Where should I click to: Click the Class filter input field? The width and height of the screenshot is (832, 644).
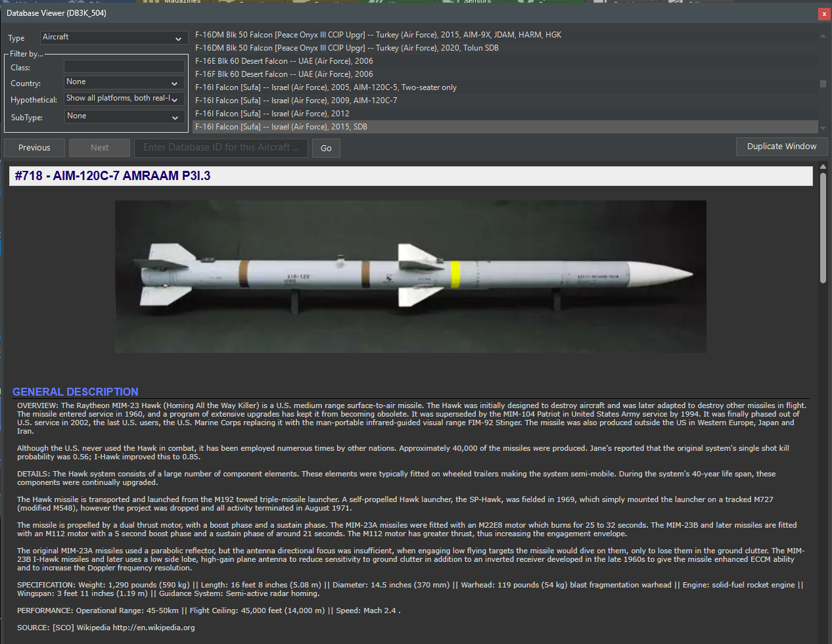(124, 66)
